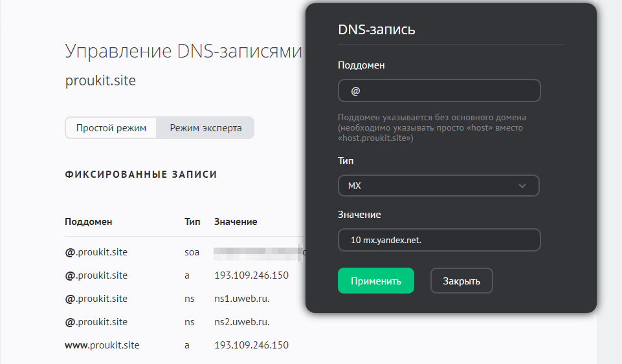Click the DNS-запись dialog title
This screenshot has height=364, width=622.
point(376,30)
